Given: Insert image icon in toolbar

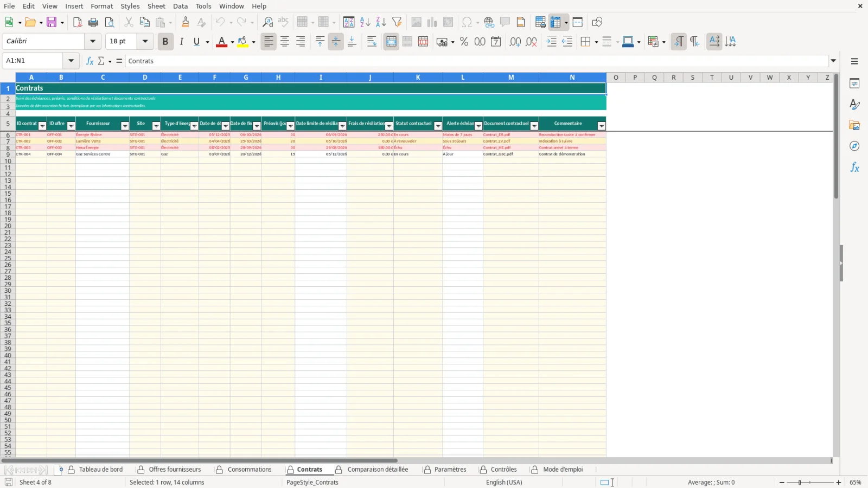Looking at the screenshot, I should pos(416,22).
